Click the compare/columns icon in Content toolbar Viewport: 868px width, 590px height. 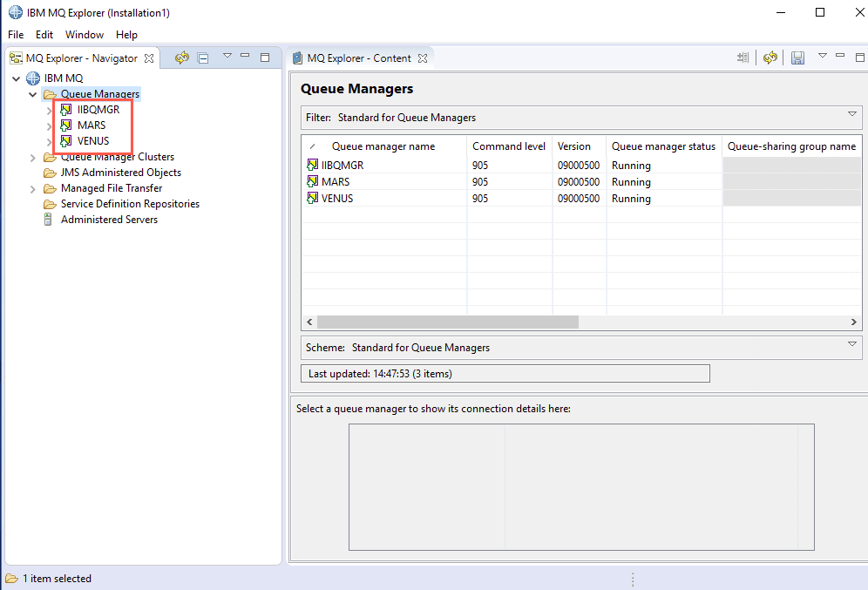tap(743, 58)
